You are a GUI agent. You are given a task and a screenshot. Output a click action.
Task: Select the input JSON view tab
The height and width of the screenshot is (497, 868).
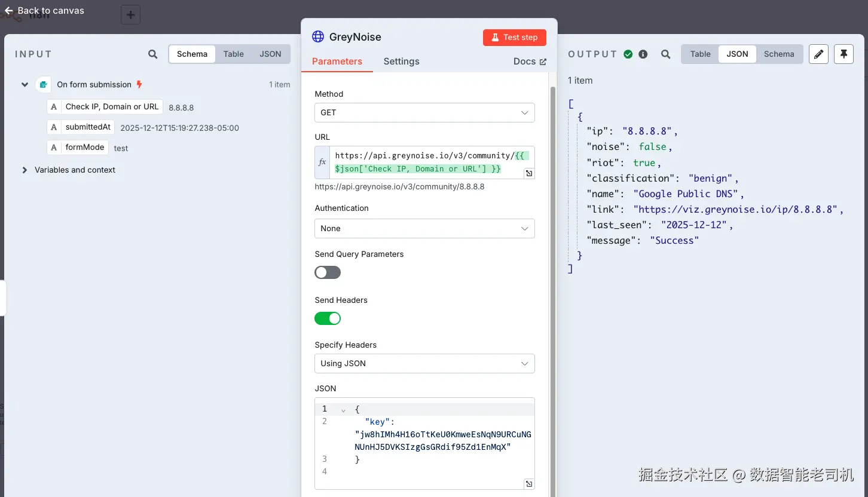point(270,54)
